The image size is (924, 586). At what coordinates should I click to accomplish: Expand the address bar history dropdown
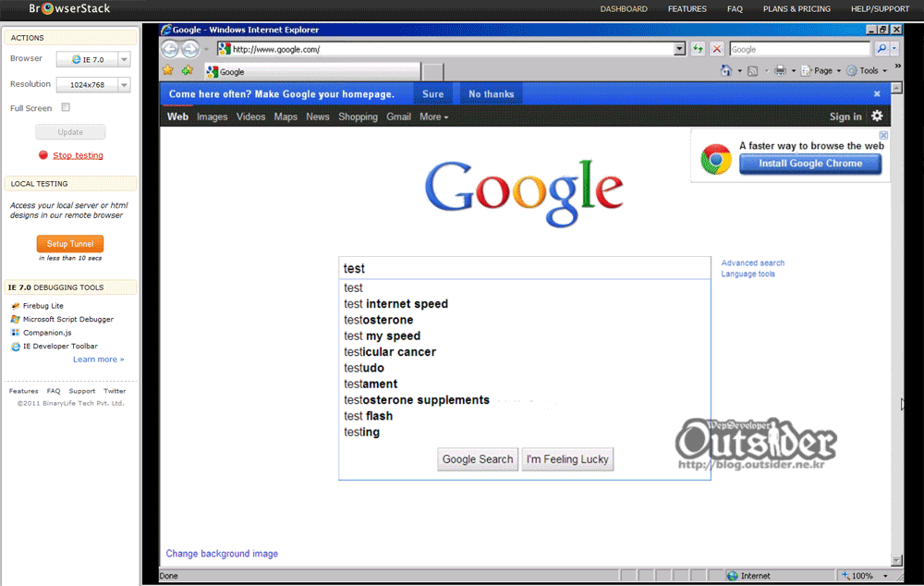(x=679, y=49)
